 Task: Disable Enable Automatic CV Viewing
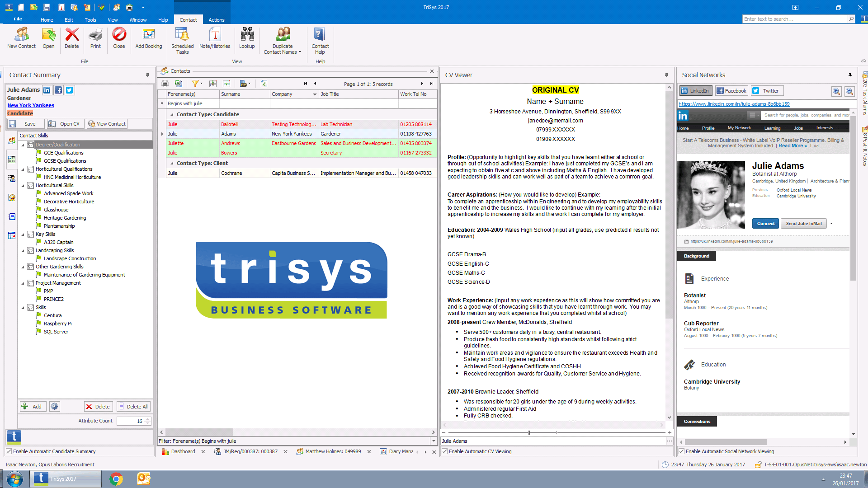[445, 451]
